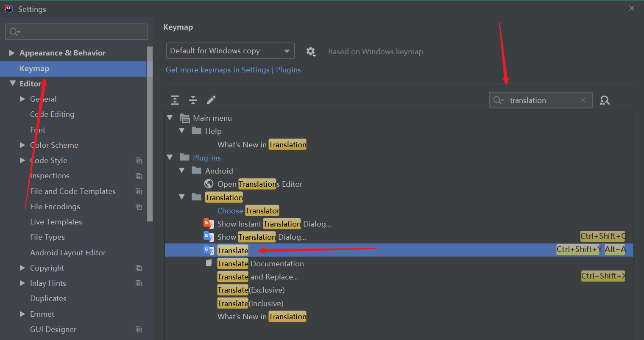
Task: Open the Default for Windows copy keymap dropdown
Action: (230, 51)
